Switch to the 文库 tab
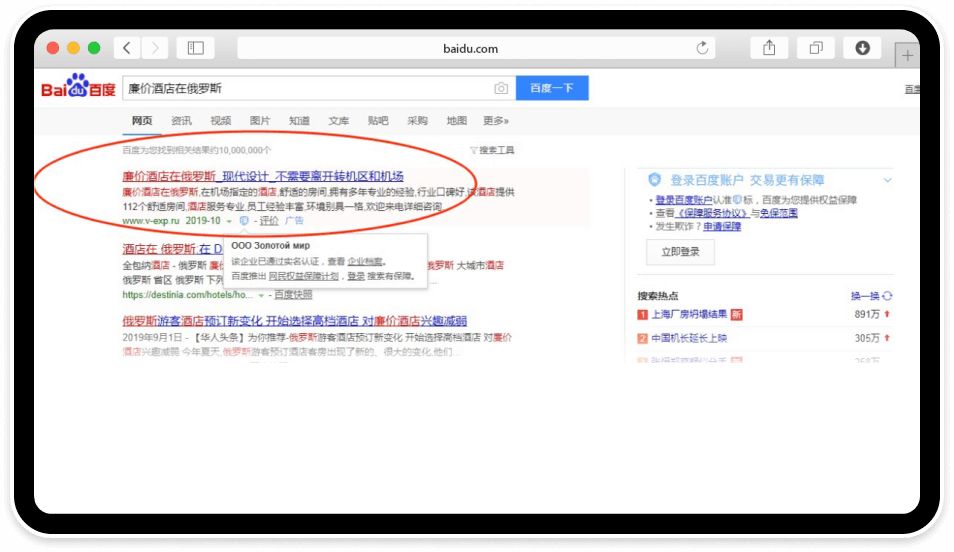Viewport: 954px width, 552px height. tap(339, 121)
